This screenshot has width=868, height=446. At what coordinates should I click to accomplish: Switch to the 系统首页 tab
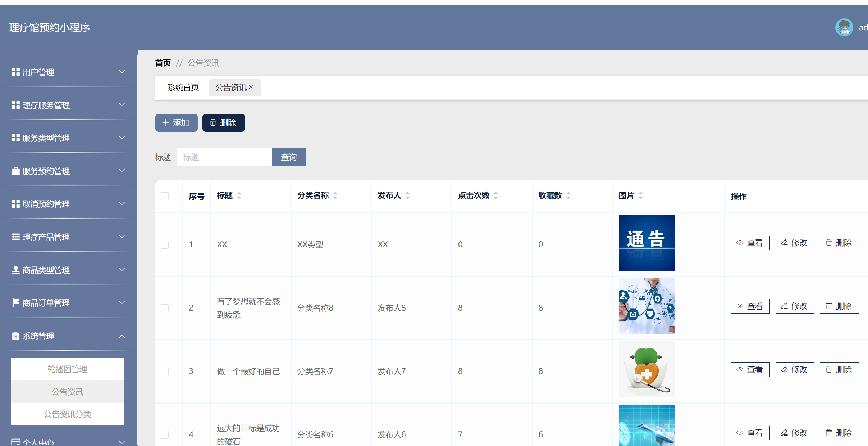tap(183, 87)
